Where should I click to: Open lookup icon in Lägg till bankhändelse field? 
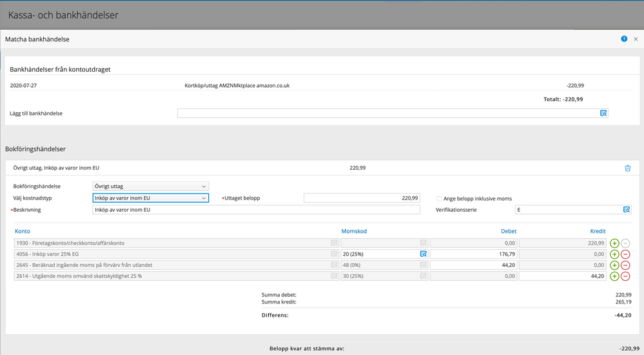(x=603, y=114)
